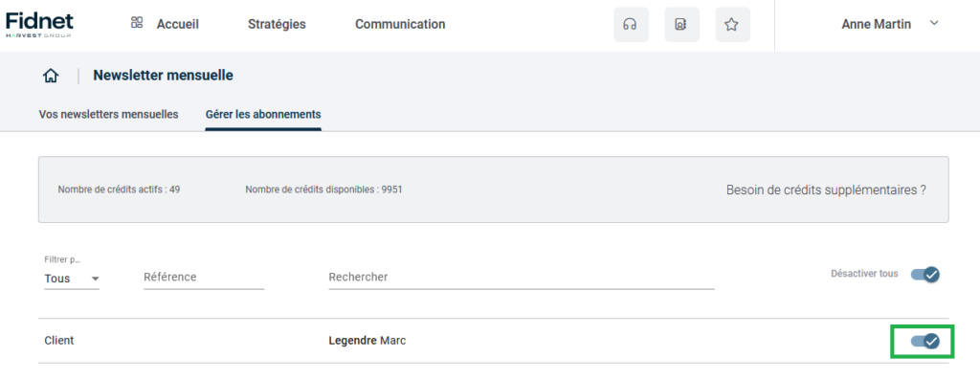Screen dimensions: 980x380
Task: Toggle subscription switch for Legendre Marc
Action: pyautogui.click(x=925, y=342)
